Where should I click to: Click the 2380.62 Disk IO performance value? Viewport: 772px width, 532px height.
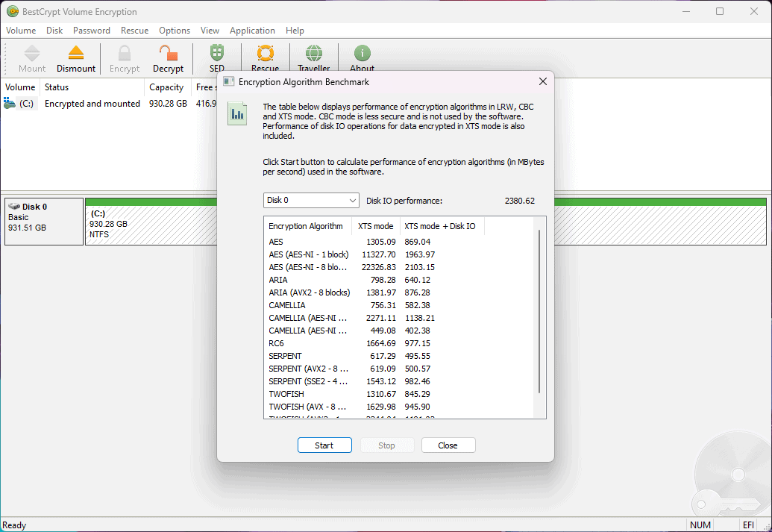coord(519,201)
